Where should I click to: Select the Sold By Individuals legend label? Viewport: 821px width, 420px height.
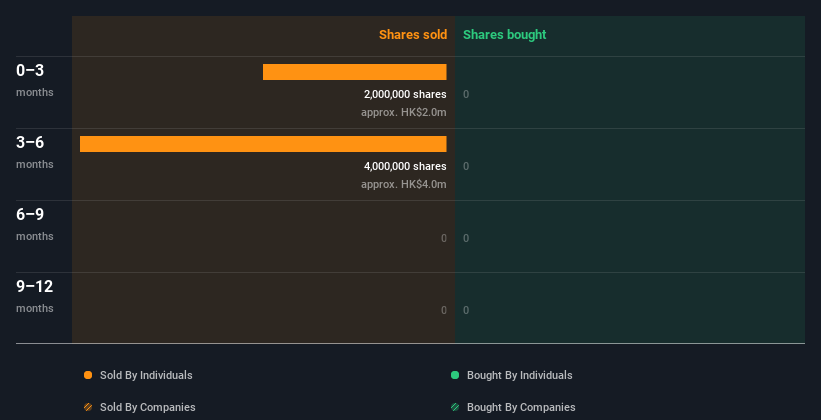pyautogui.click(x=146, y=375)
